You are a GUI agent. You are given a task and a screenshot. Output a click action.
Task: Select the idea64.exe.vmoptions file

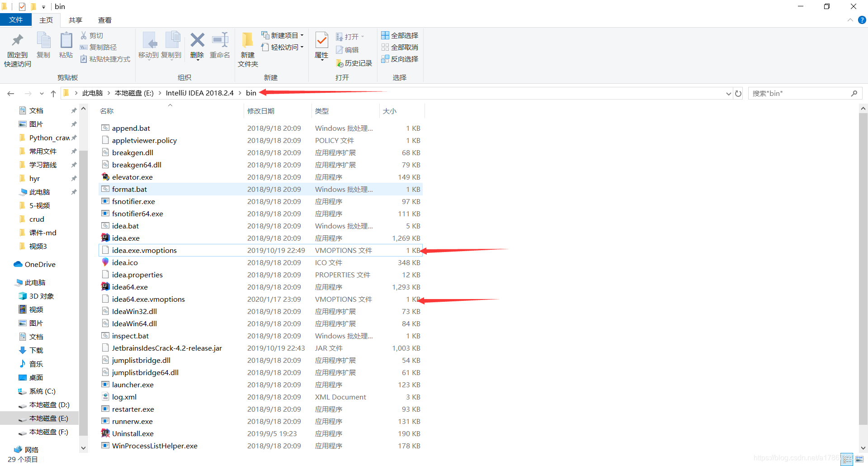tap(260, 299)
